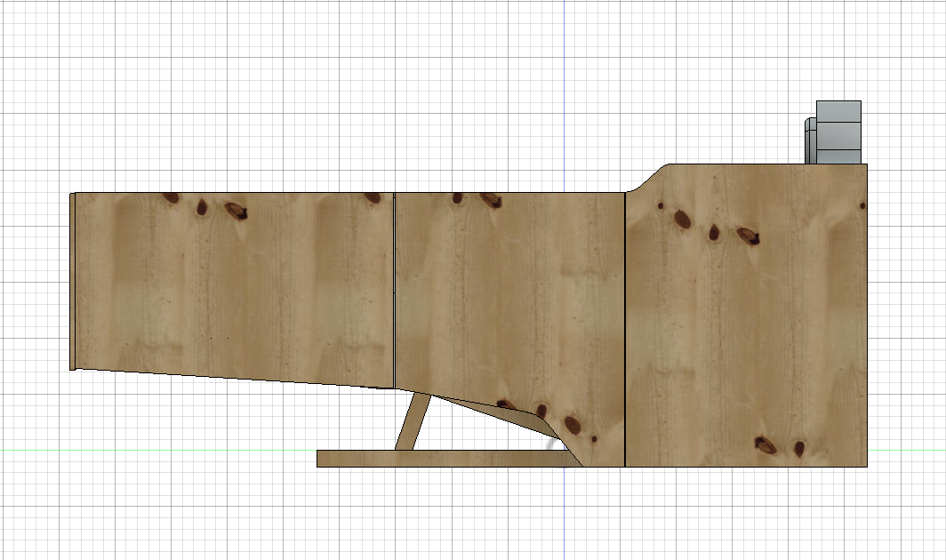The width and height of the screenshot is (946, 560).
Task: Click the gray box on top right
Action: tap(840, 133)
